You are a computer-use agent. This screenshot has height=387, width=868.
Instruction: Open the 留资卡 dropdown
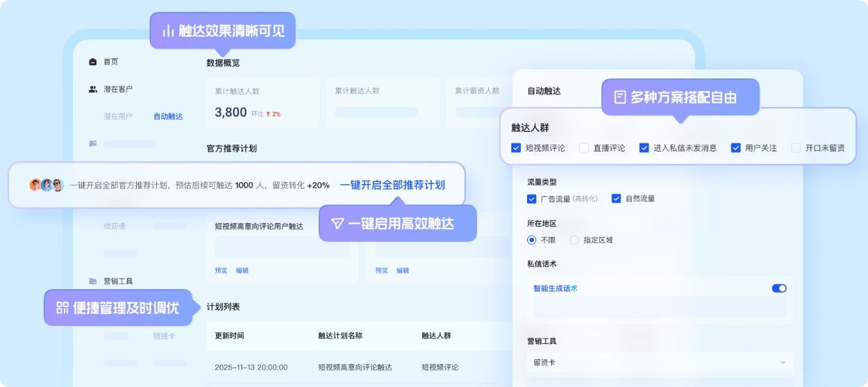[660, 363]
